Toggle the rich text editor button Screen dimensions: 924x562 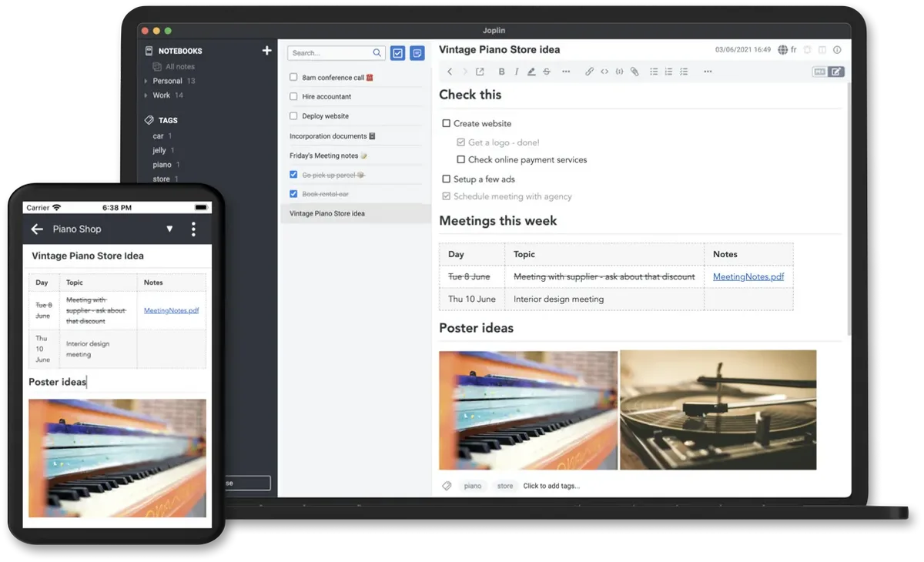click(x=836, y=72)
